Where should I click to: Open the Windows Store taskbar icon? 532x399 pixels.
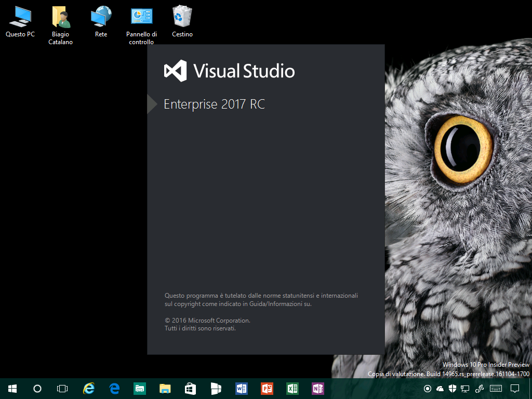pos(191,389)
